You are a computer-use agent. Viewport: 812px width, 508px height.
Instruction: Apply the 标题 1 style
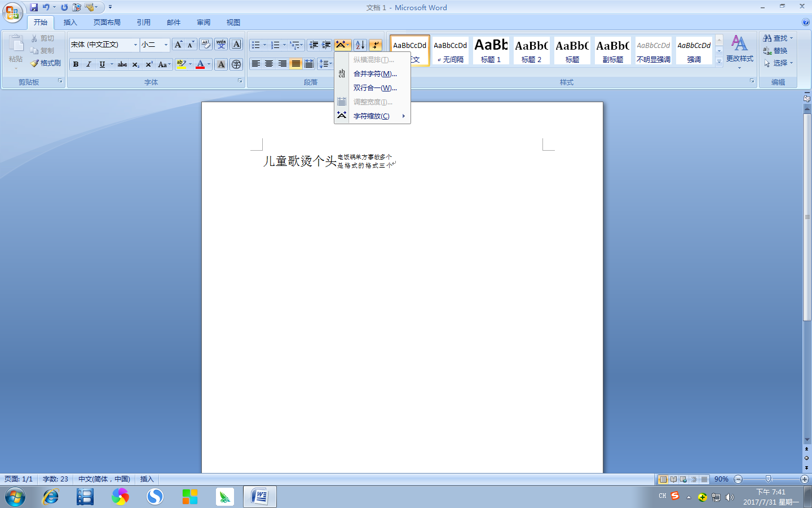click(x=491, y=50)
